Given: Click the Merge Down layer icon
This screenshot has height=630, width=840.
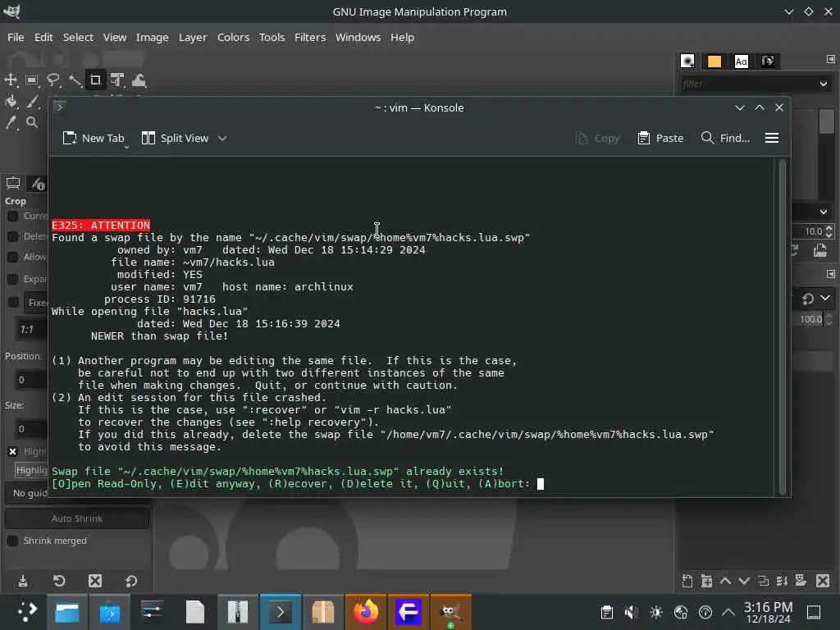Looking at the screenshot, I should 782,581.
